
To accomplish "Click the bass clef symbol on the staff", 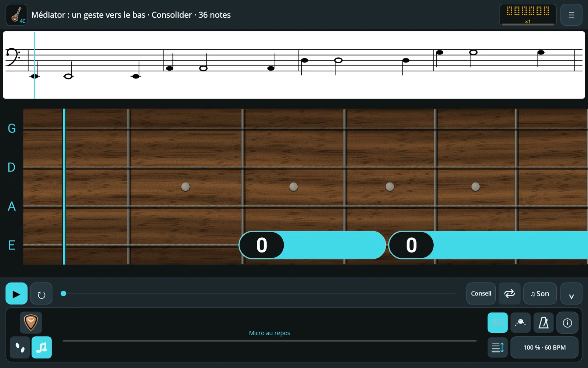I will [13, 57].
